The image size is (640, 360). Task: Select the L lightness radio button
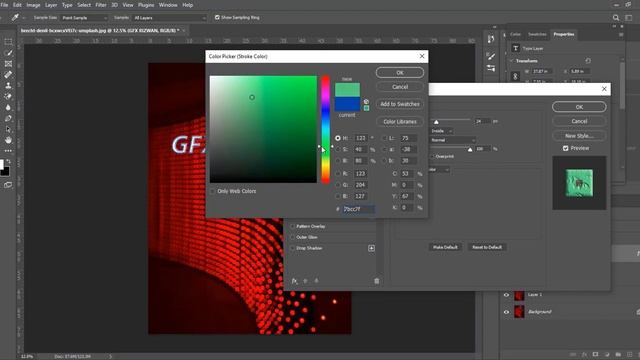click(x=384, y=138)
